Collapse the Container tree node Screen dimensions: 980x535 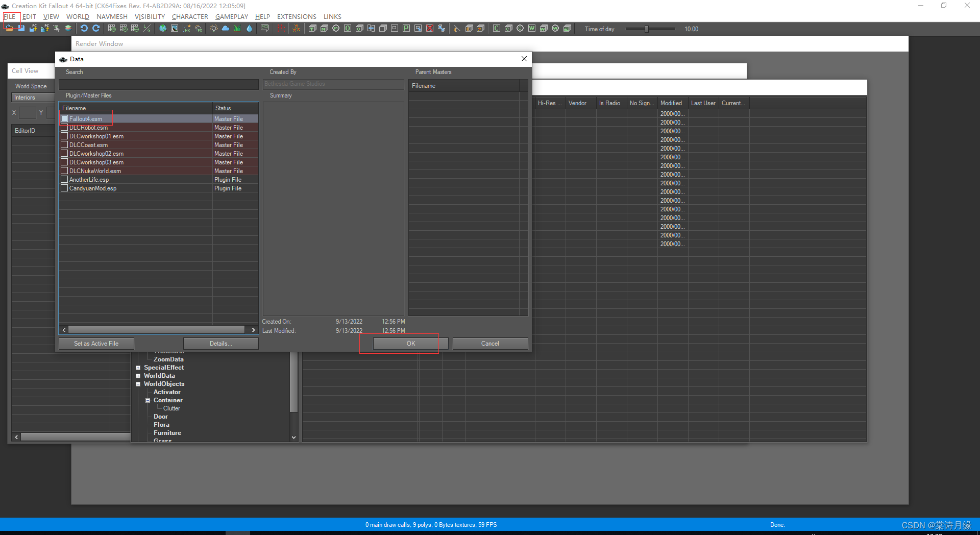[148, 400]
